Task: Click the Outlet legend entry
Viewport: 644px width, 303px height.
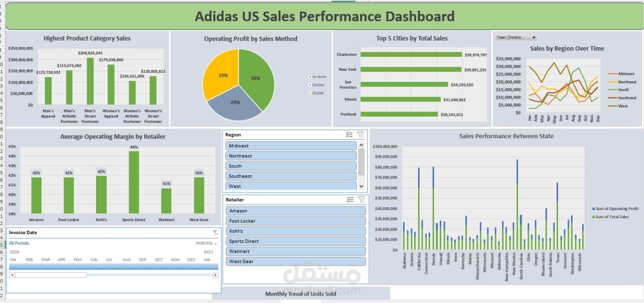Action: 316,93
